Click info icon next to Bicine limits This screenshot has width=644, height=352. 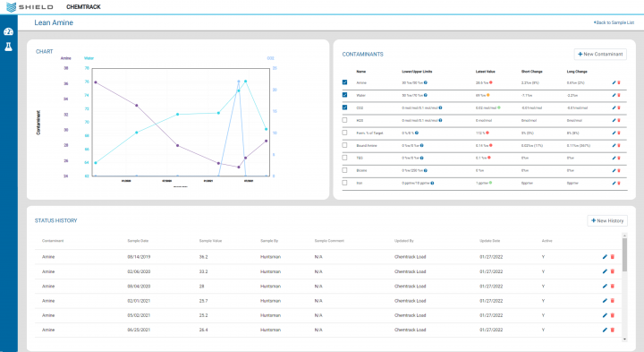click(426, 170)
